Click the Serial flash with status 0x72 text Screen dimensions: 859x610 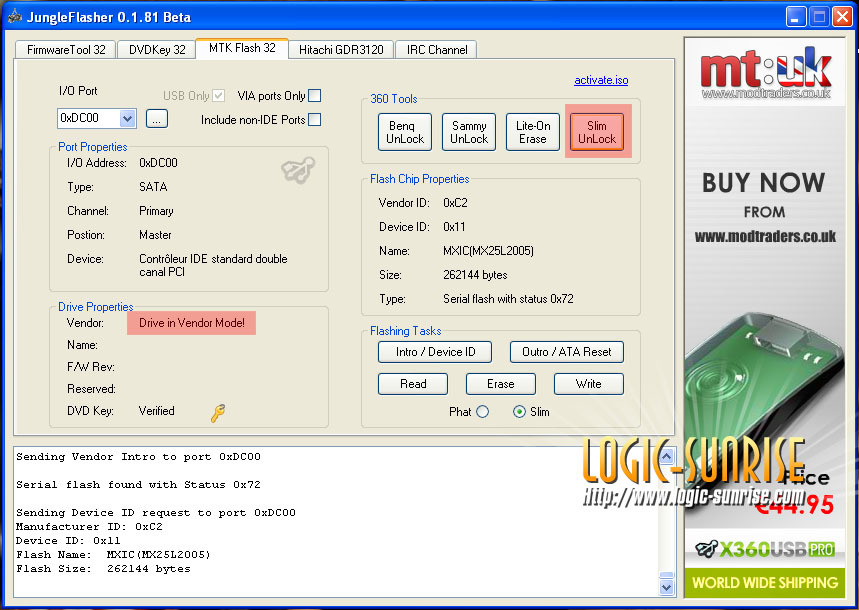[508, 299]
